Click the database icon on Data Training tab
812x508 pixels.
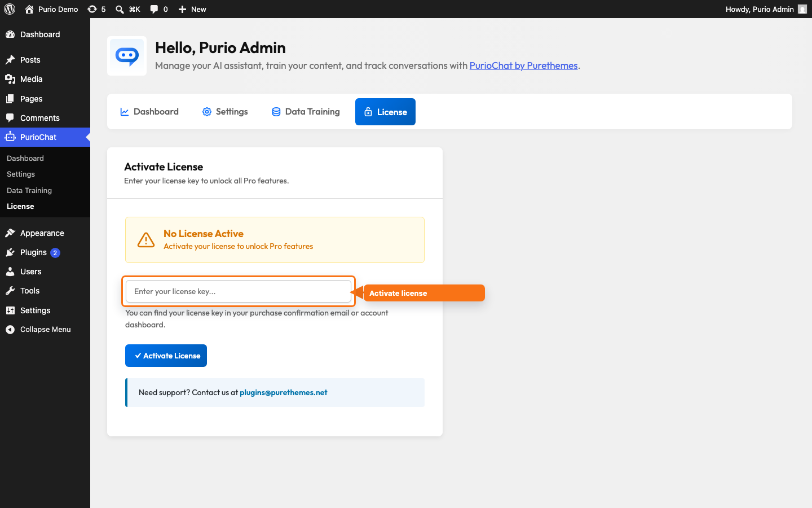pyautogui.click(x=276, y=112)
